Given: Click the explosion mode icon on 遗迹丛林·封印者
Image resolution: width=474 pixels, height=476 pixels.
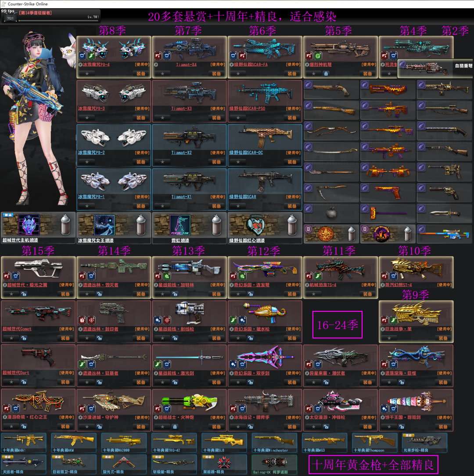Looking at the screenshot, I should pyautogui.click(x=83, y=320).
